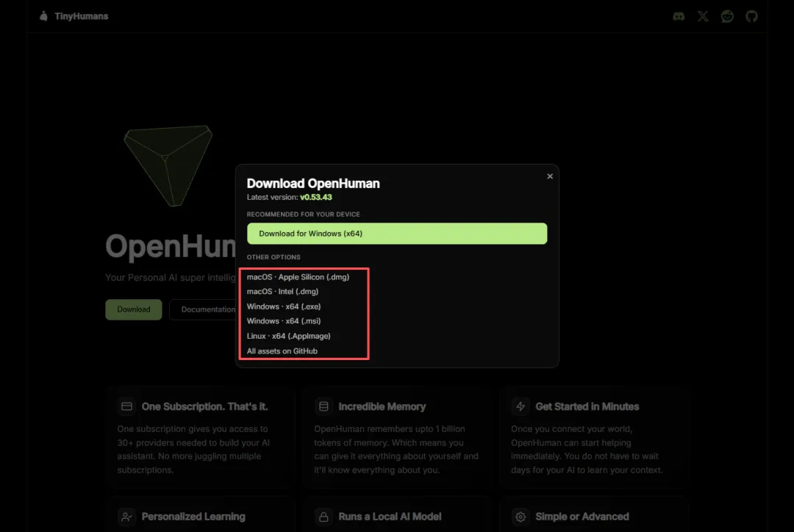This screenshot has height=532, width=794.
Task: Click the TinyHumans brand name
Action: 82,16
